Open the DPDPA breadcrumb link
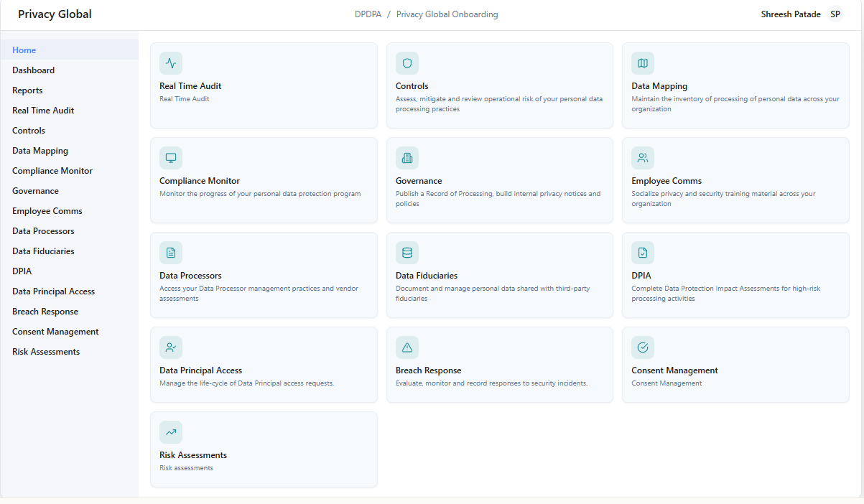Screen dimensions: 864x504 (368, 14)
